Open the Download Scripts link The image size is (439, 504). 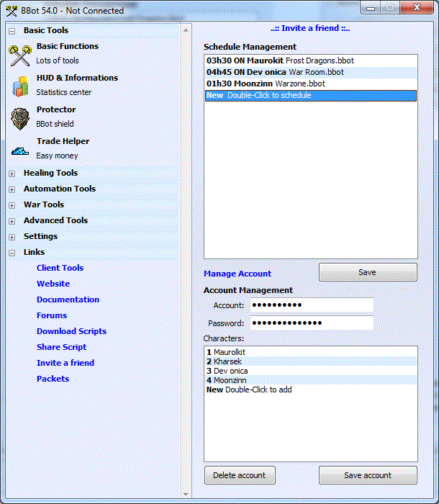point(71,331)
